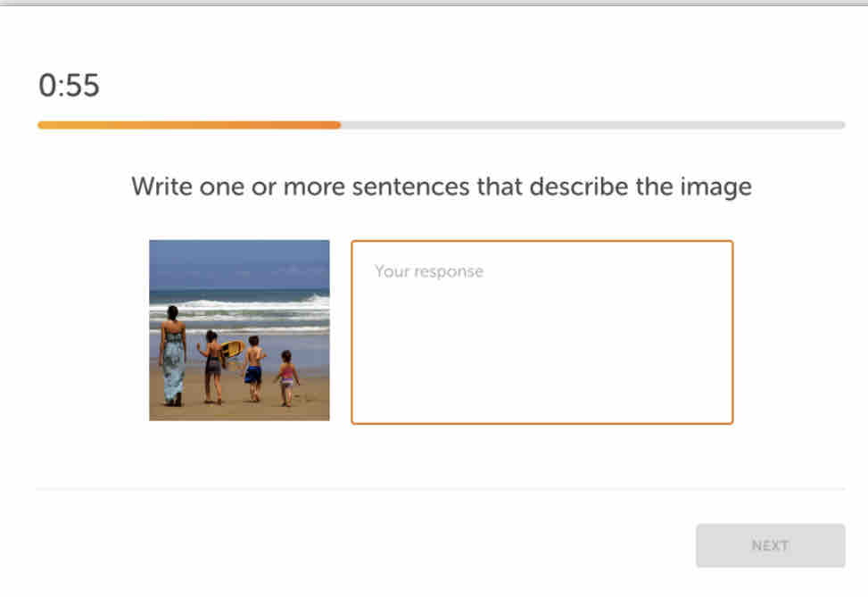Image resolution: width=868 pixels, height=597 pixels.
Task: Click the orange filled part of progress bar
Action: tap(188, 125)
